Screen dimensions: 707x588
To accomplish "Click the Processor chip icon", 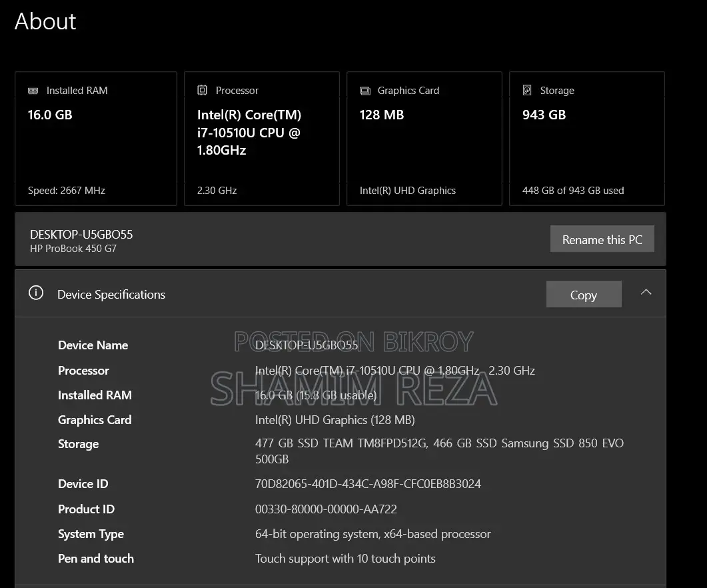I will tap(203, 90).
